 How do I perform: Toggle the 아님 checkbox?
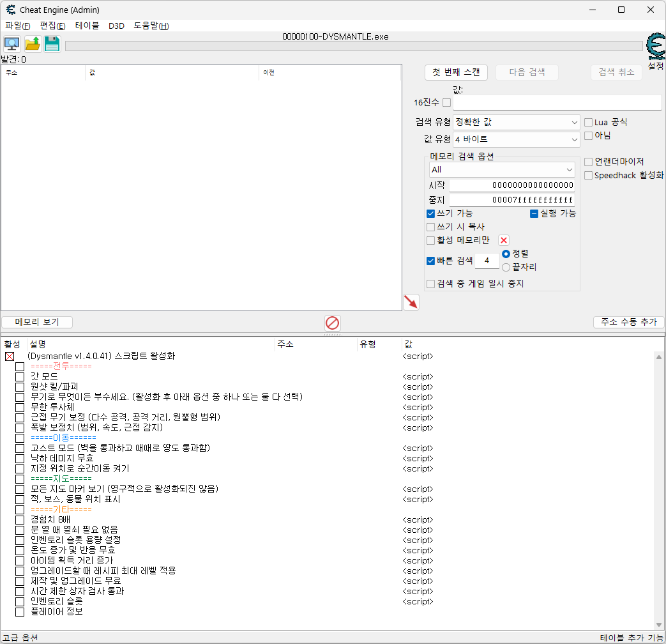coord(588,135)
